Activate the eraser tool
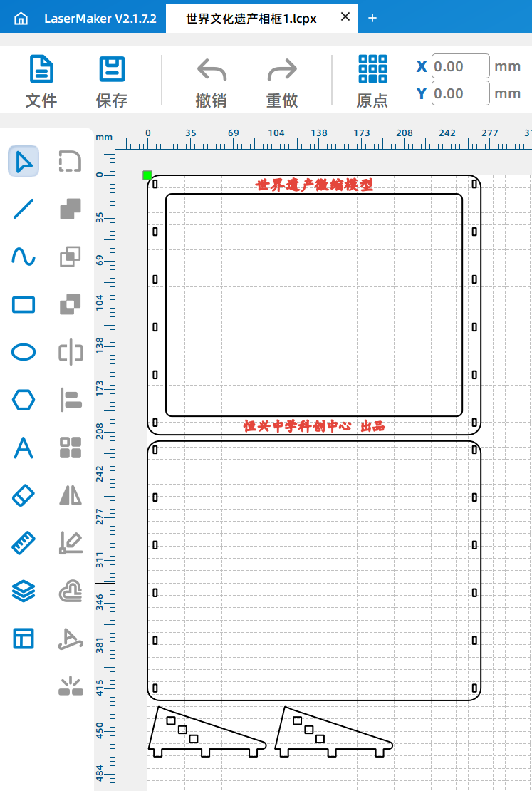Screen dimensions: 532x791 [x=24, y=495]
